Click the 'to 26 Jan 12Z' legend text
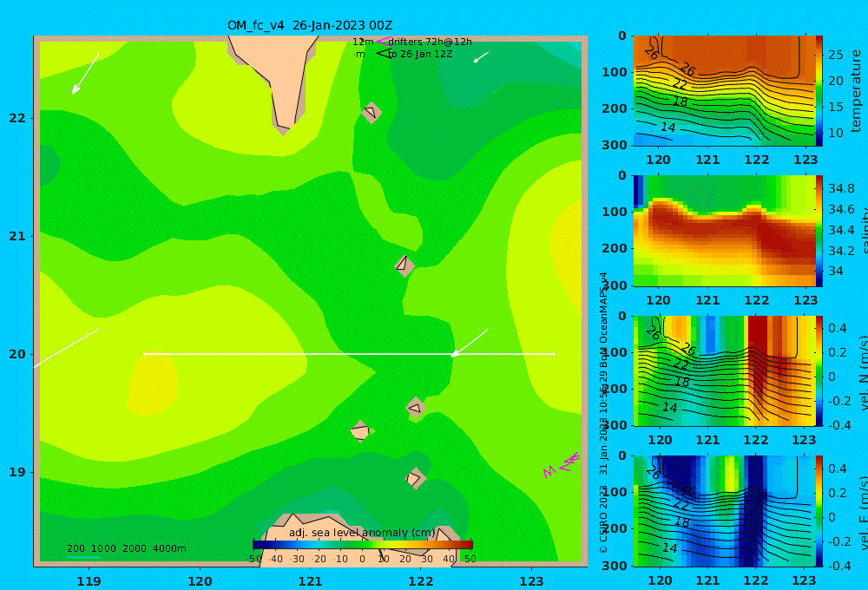Image resolution: width=868 pixels, height=590 pixels. [420, 54]
